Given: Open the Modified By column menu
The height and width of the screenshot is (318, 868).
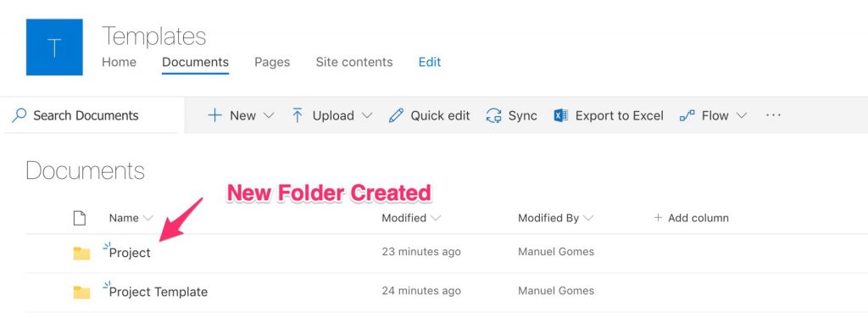Looking at the screenshot, I should (555, 218).
